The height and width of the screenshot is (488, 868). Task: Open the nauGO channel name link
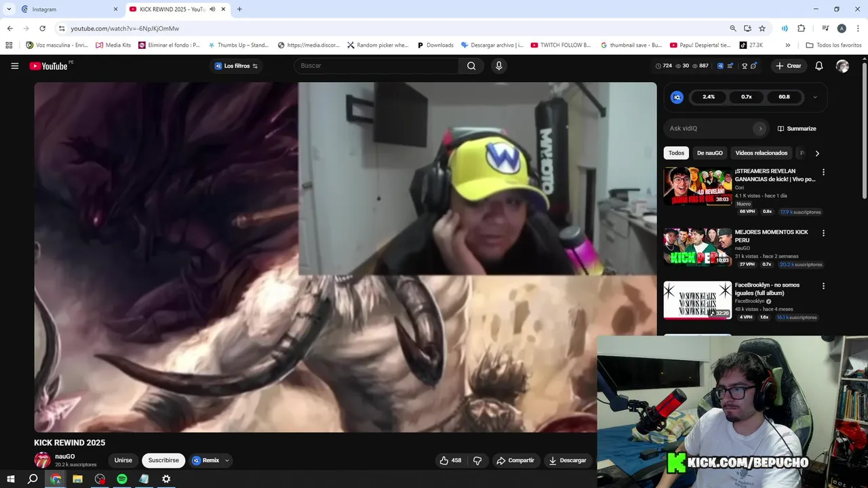tap(65, 457)
